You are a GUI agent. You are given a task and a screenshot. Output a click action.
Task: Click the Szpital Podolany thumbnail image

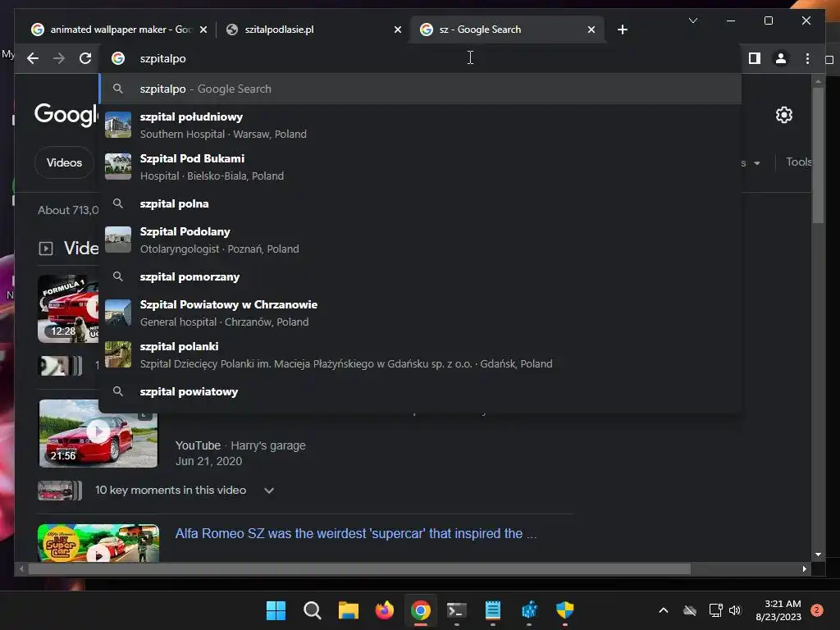118,240
